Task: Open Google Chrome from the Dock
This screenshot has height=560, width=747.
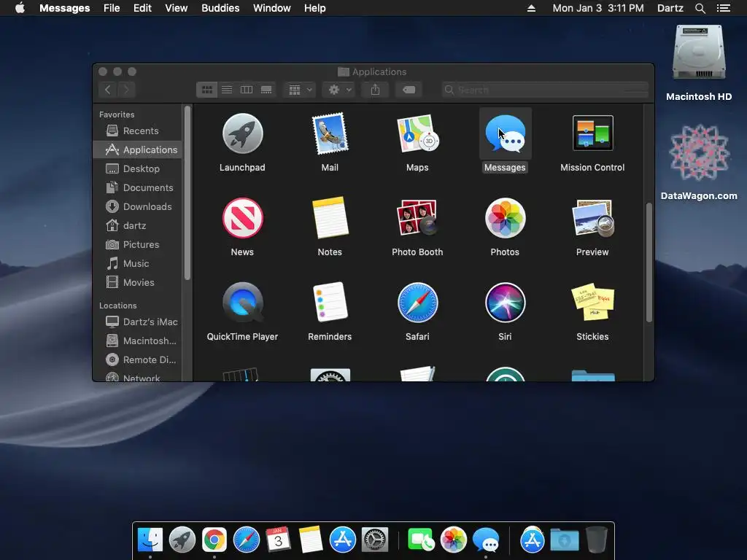Action: tap(214, 540)
